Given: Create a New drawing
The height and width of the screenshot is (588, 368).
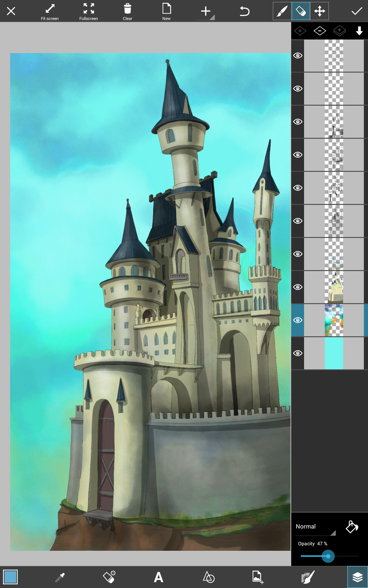Looking at the screenshot, I should [x=166, y=12].
